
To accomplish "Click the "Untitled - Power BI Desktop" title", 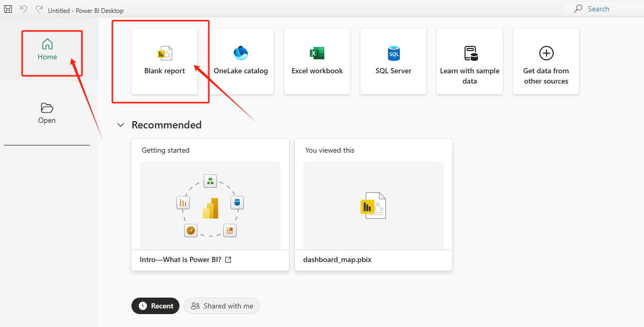I will pos(86,10).
